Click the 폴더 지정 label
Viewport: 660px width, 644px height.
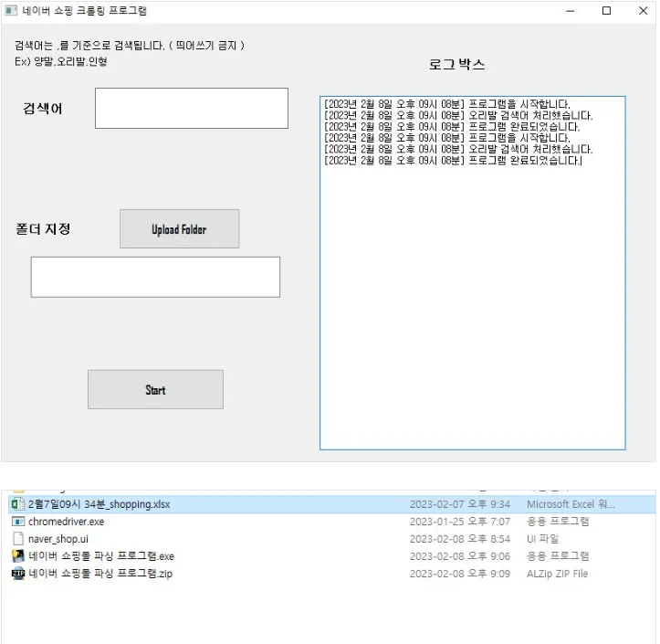pyautogui.click(x=43, y=228)
